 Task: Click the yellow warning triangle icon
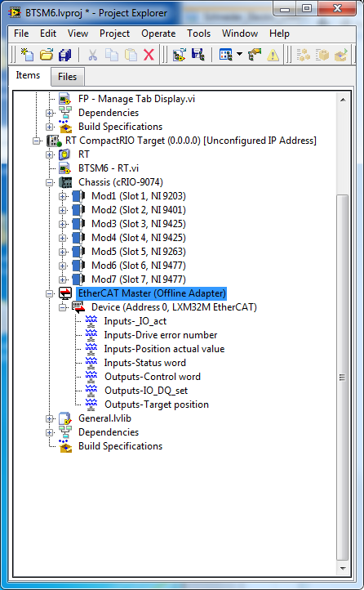[x=273, y=56]
